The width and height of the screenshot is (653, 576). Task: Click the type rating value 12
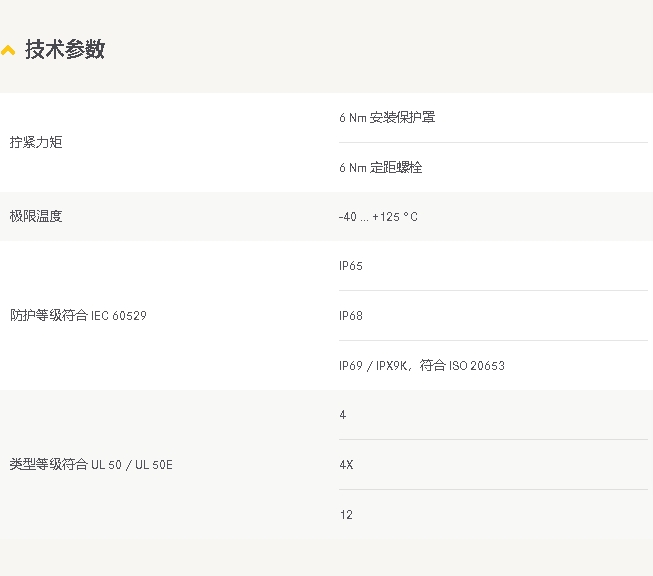[x=346, y=515]
